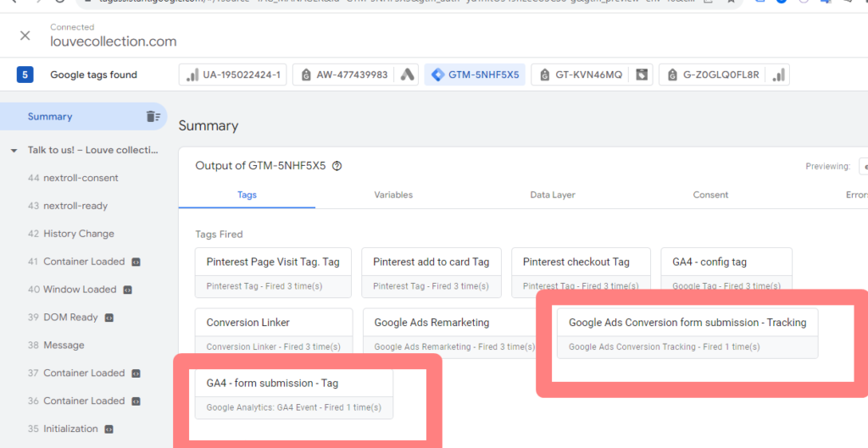Select the GT-KVN46MQ tag chip
The height and width of the screenshot is (448, 868).
[x=592, y=75]
